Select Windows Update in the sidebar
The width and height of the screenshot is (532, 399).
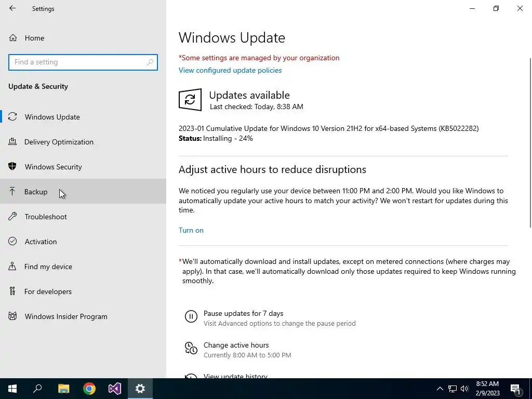[83, 117]
